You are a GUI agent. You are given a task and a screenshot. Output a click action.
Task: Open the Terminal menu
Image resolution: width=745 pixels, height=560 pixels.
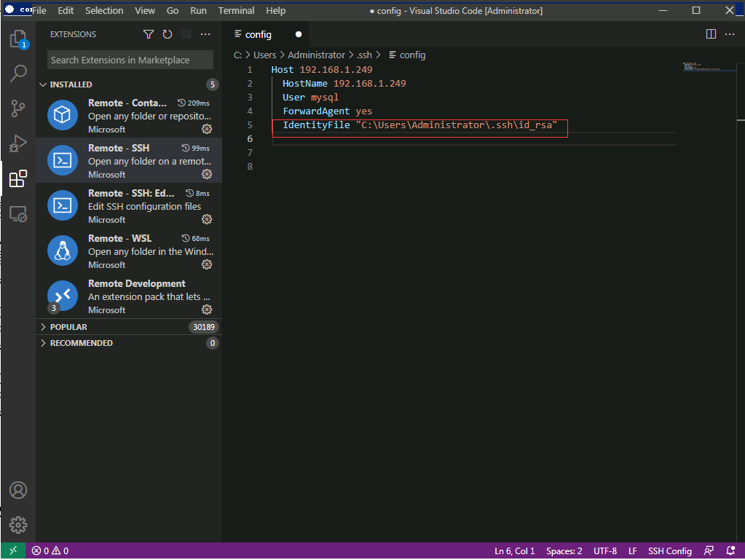(236, 11)
